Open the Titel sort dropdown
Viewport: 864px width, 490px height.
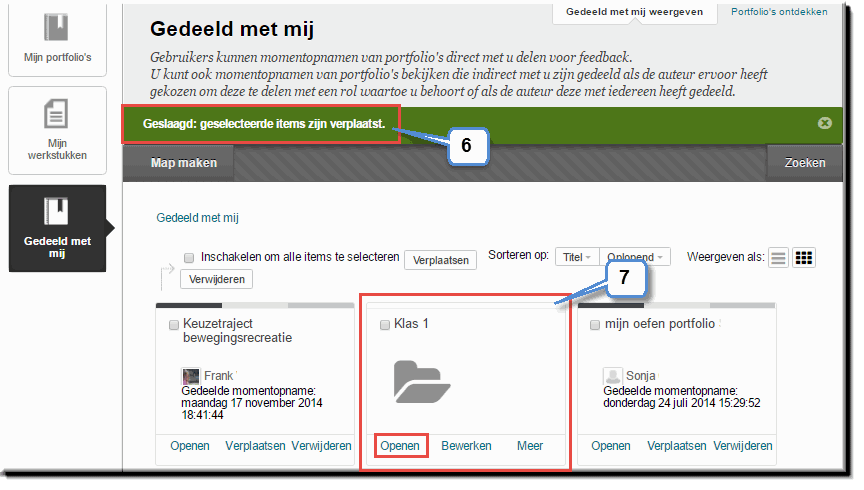[577, 257]
